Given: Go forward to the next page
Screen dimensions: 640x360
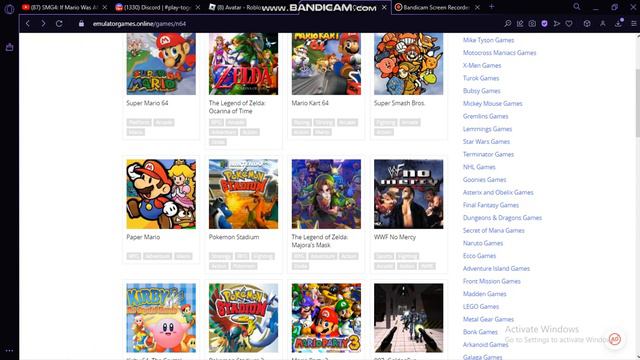Looking at the screenshot, I should (x=43, y=24).
